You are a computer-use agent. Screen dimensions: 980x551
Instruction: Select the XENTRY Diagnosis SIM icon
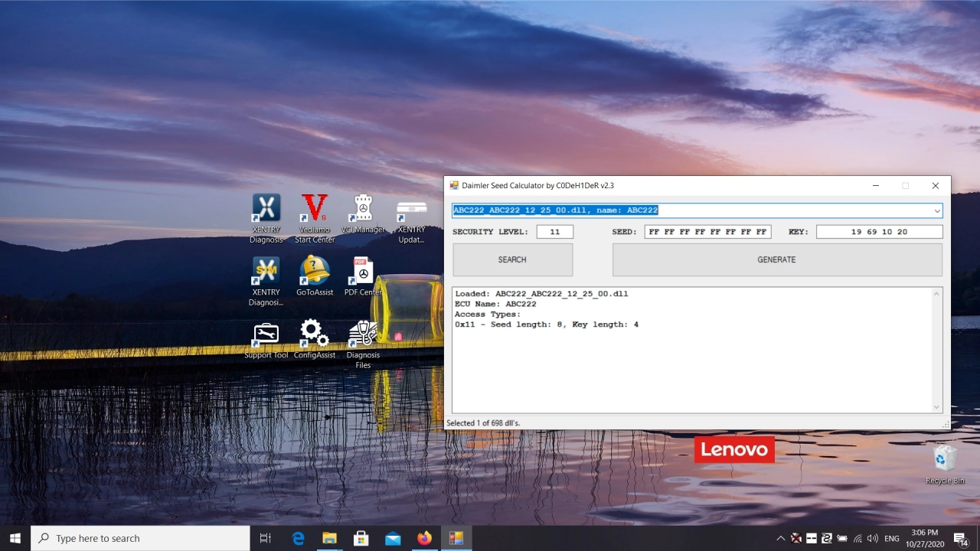266,281
